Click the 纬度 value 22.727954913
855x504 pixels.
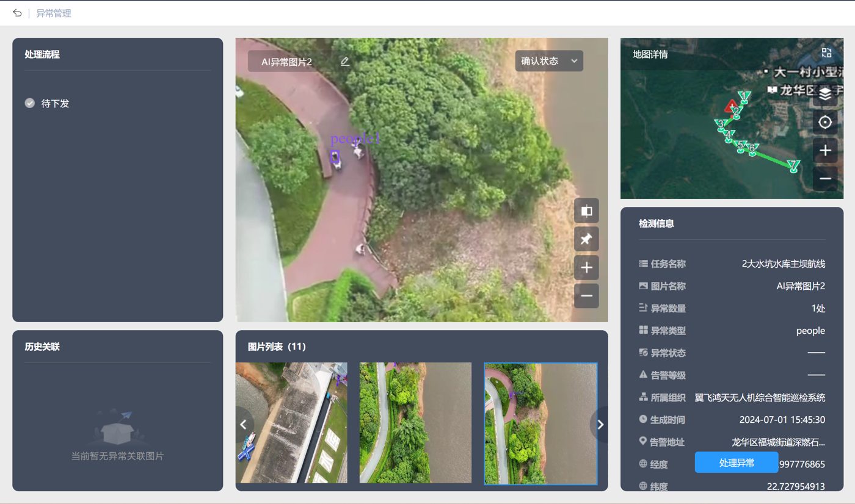tap(796, 486)
